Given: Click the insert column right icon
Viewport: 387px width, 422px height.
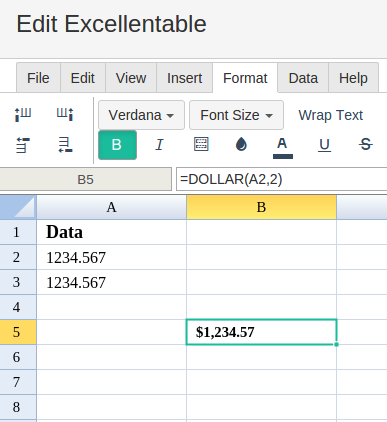Looking at the screenshot, I should coord(65,114).
